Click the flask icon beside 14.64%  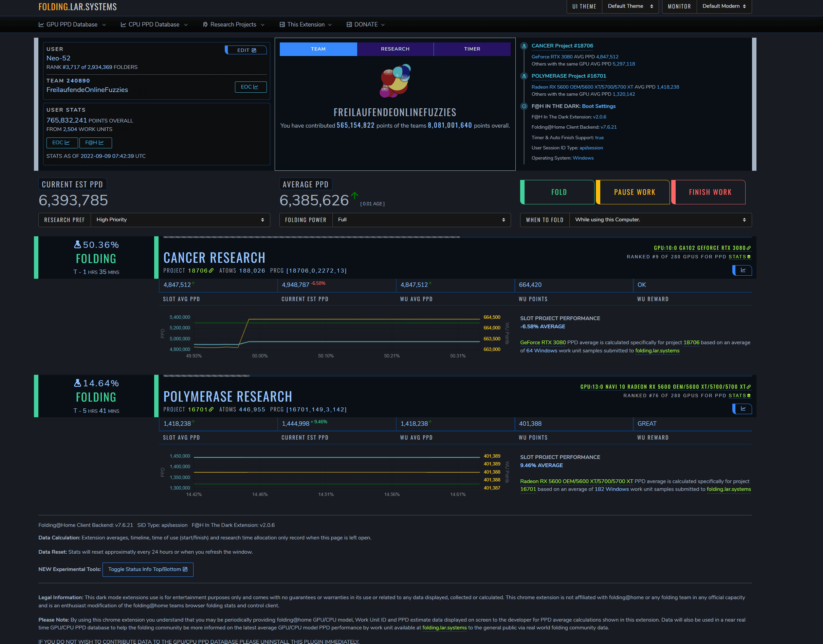pos(77,383)
